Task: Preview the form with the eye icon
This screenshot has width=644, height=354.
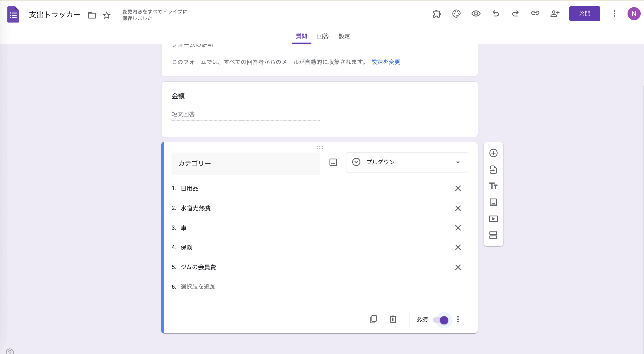Action: [x=476, y=14]
